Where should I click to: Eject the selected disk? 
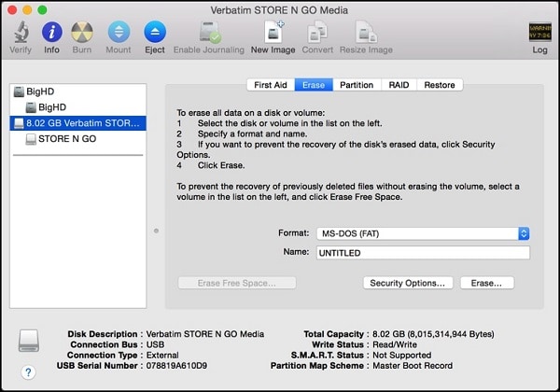coord(155,32)
